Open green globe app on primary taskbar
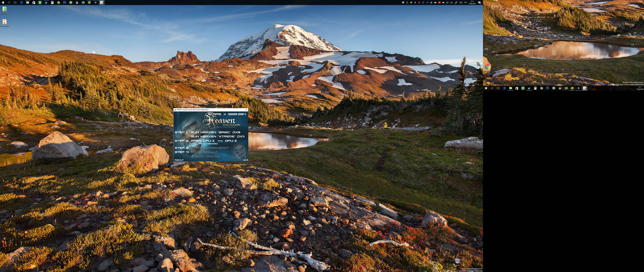The width and height of the screenshot is (644, 272). (x=71, y=3)
